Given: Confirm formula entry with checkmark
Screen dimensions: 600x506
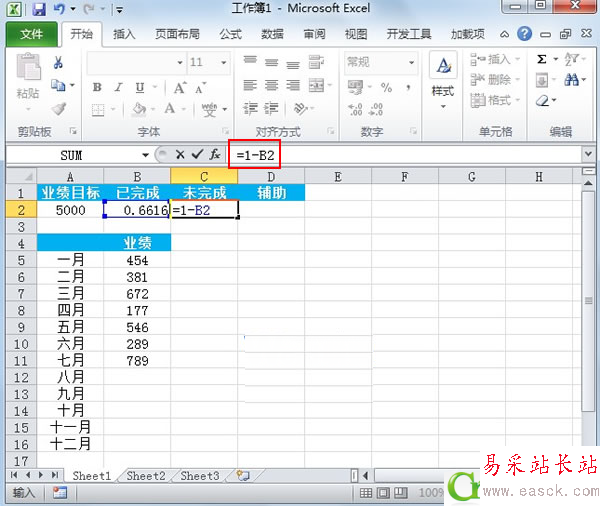Looking at the screenshot, I should 197,154.
